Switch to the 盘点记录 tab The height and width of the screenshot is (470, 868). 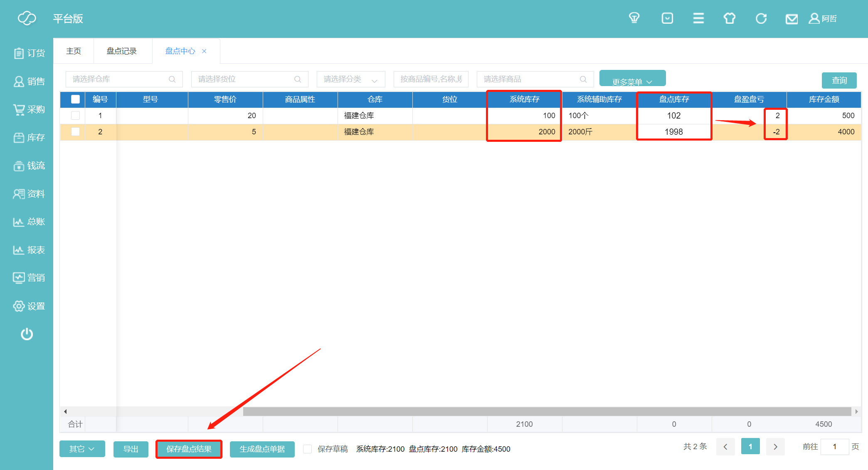[x=122, y=51]
